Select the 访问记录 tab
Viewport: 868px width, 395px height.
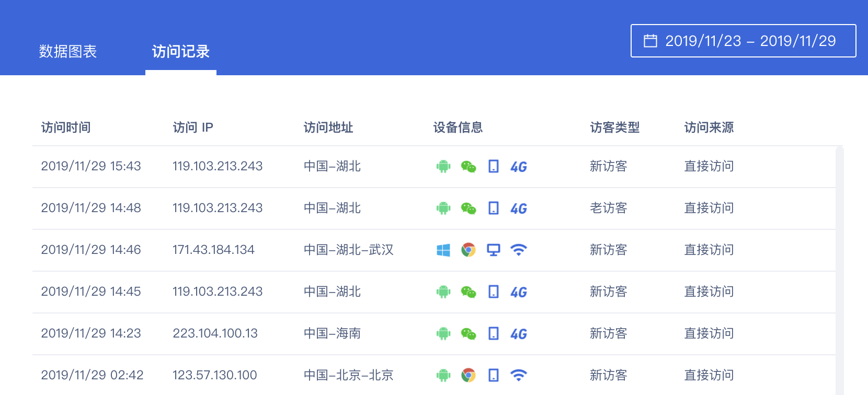click(x=180, y=51)
